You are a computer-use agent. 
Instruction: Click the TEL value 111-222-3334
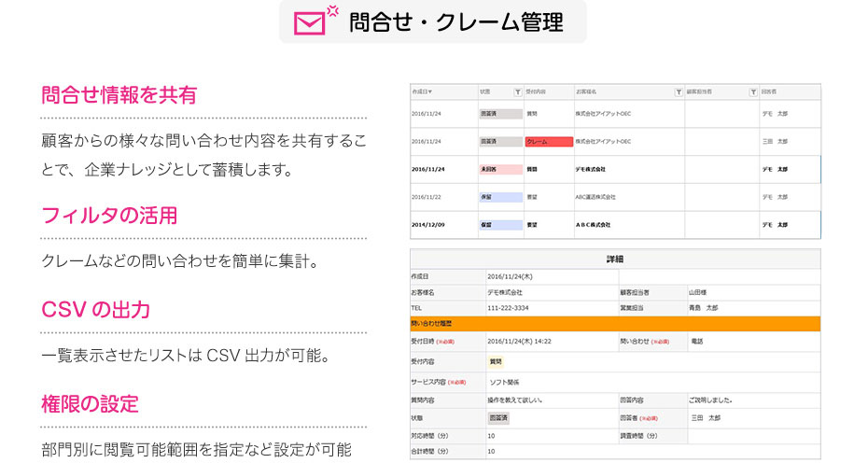pos(508,308)
